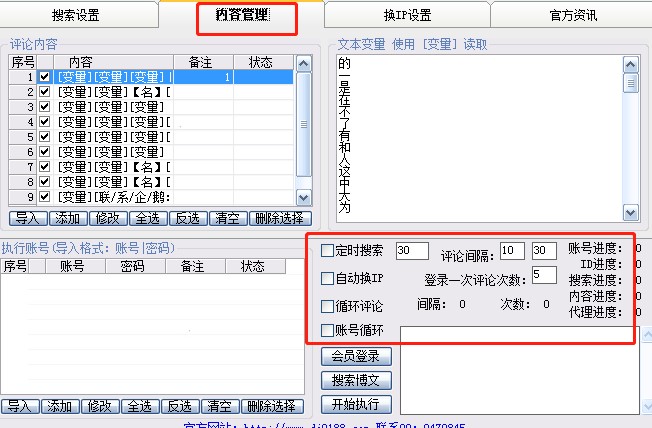652x428 pixels.
Task: Toggle checkbox for comment row 6
Action: pos(44,151)
